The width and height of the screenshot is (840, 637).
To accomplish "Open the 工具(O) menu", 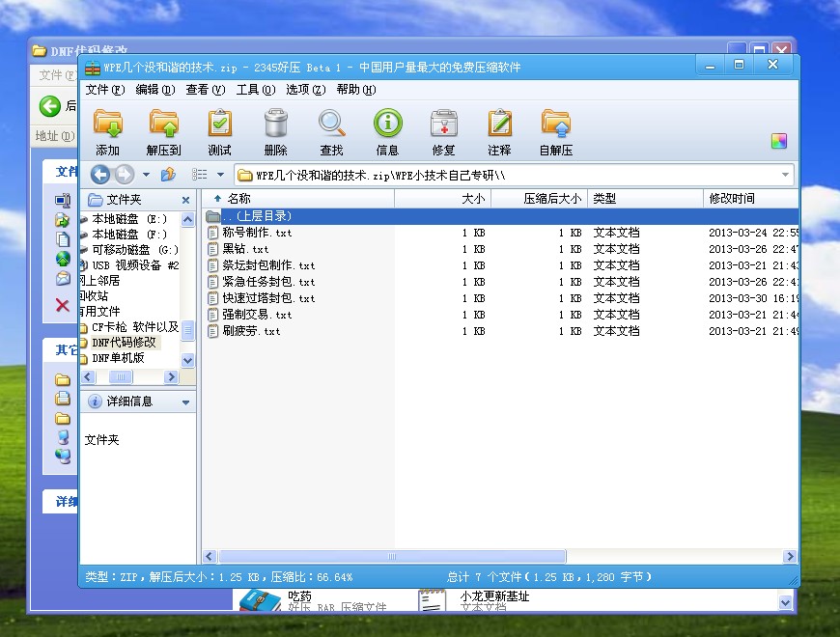I will pos(256,90).
